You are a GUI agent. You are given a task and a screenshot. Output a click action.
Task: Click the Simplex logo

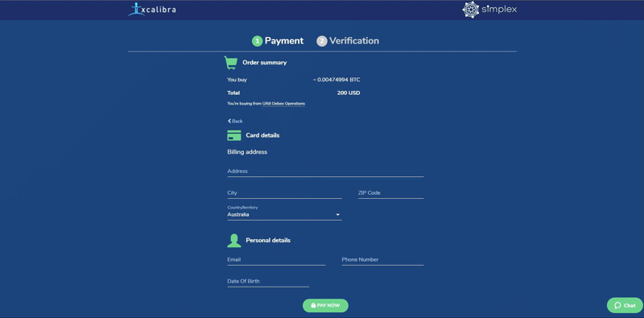coord(489,10)
